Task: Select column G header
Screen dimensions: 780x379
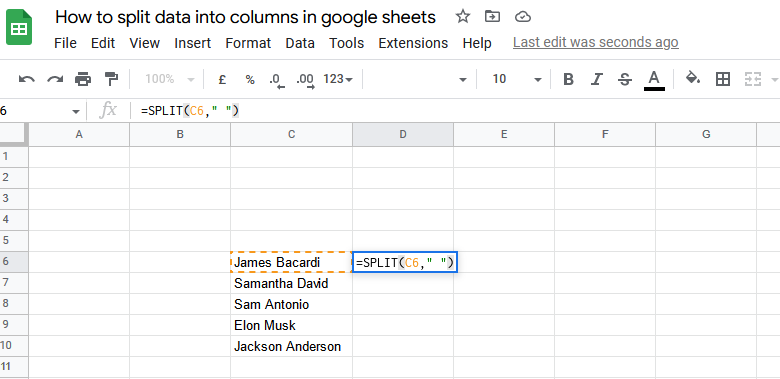Action: point(706,134)
